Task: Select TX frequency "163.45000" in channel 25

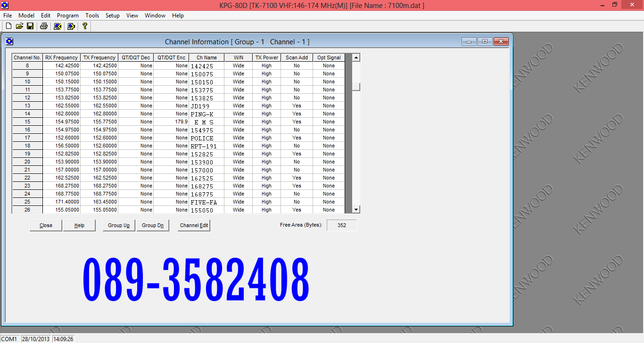Action: (x=99, y=202)
